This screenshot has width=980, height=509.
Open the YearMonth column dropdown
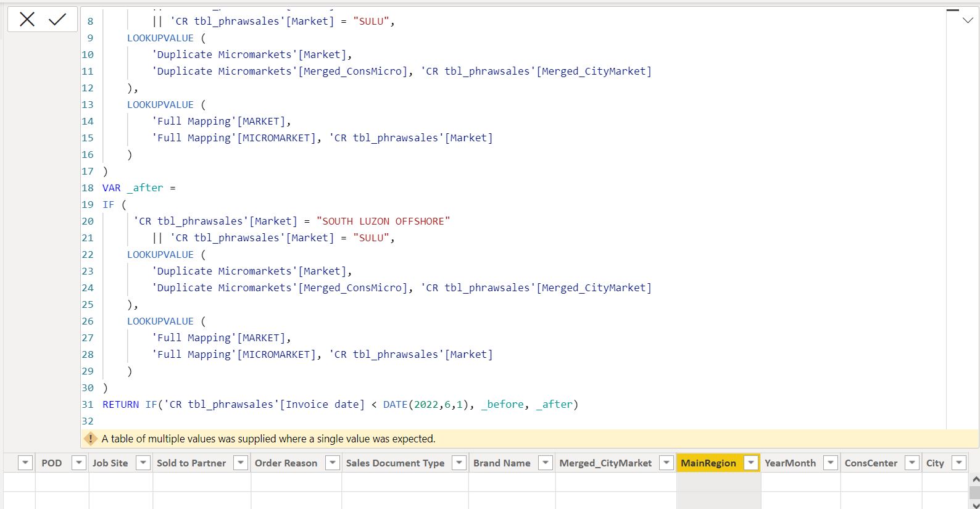coord(831,463)
